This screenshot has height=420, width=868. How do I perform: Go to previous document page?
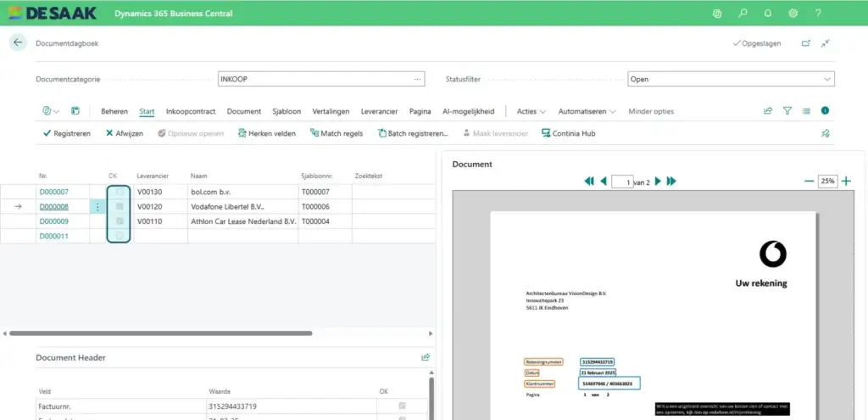tap(604, 182)
